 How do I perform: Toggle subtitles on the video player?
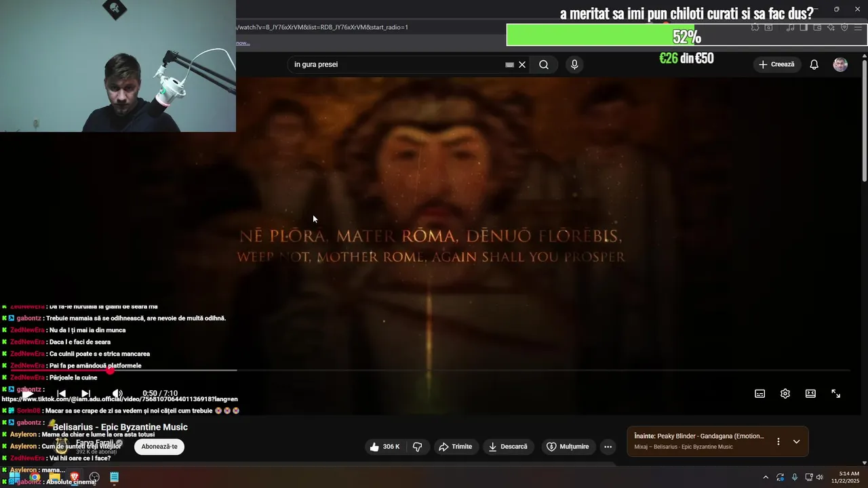(x=760, y=394)
